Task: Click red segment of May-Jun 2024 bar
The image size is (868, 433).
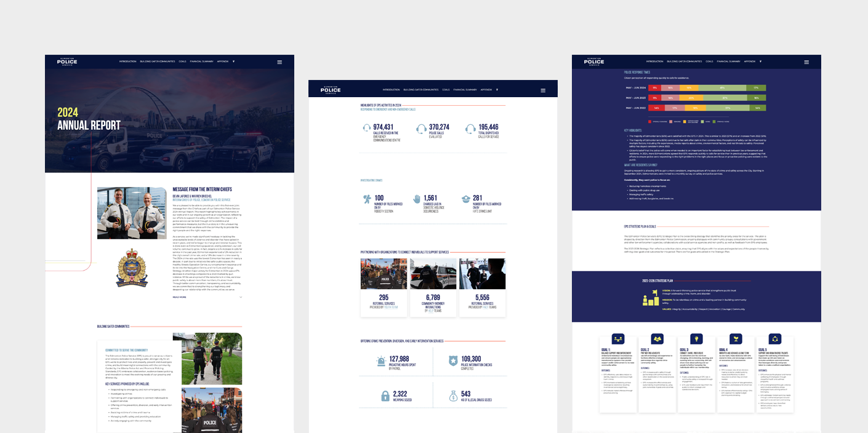Action: pyautogui.click(x=655, y=88)
